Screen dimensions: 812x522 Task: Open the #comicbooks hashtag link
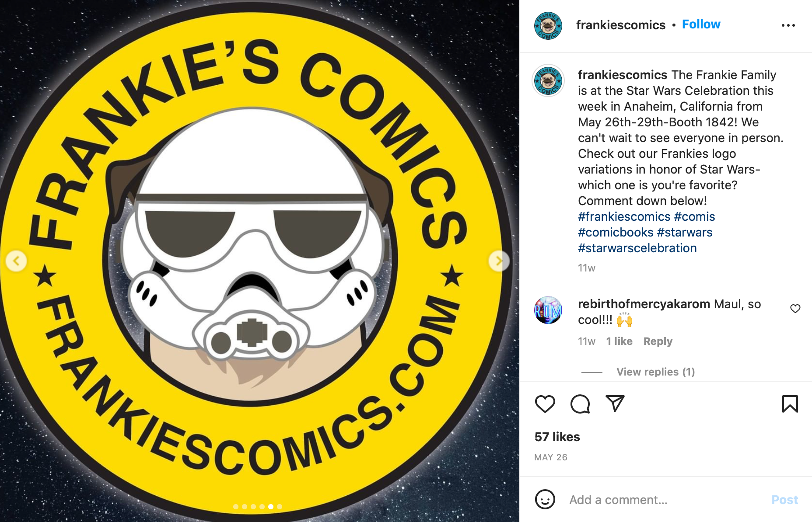tap(616, 232)
